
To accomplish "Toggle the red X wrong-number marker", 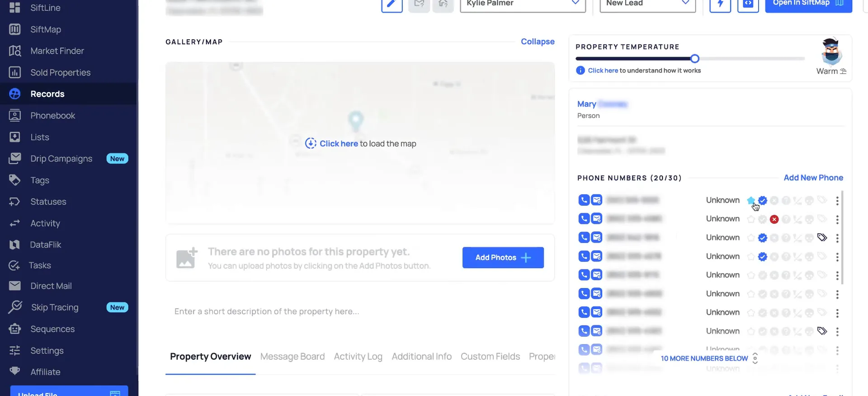I will pos(774,219).
